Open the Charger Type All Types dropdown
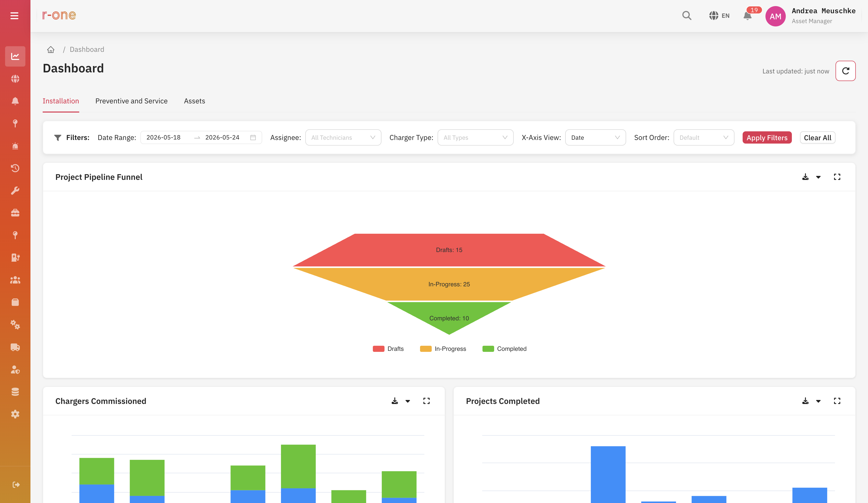Image resolution: width=868 pixels, height=503 pixels. (475, 137)
